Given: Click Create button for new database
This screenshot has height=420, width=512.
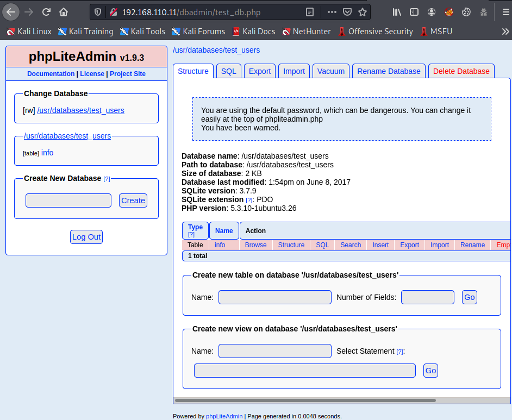Looking at the screenshot, I should [x=133, y=200].
